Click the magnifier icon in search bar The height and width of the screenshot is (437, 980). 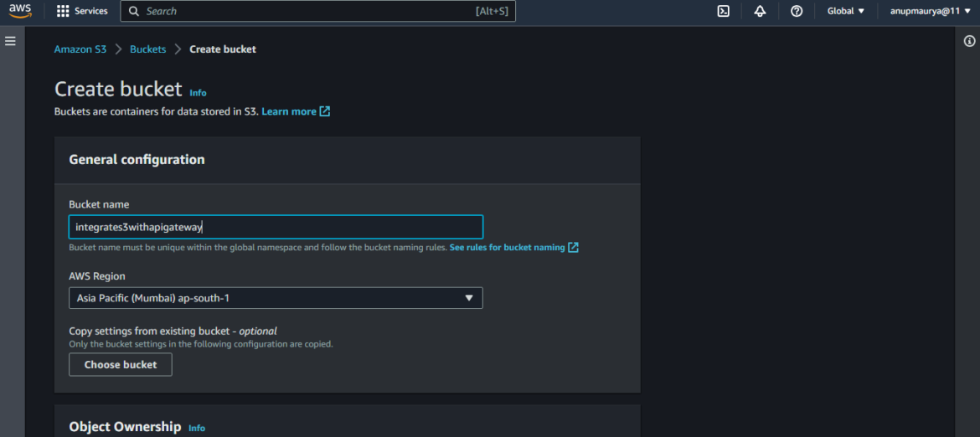tap(134, 11)
